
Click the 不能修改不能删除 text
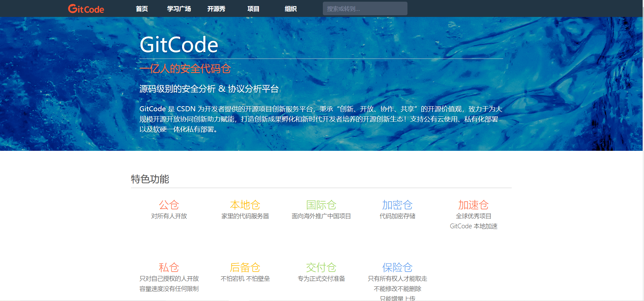(x=397, y=289)
